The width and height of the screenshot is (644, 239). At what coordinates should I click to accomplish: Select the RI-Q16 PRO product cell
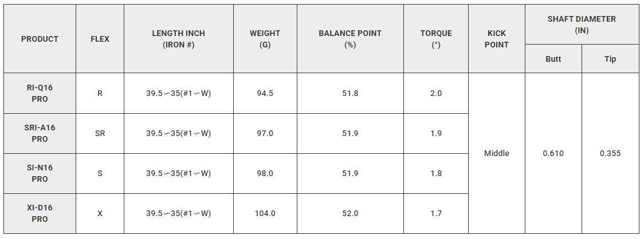[40, 93]
